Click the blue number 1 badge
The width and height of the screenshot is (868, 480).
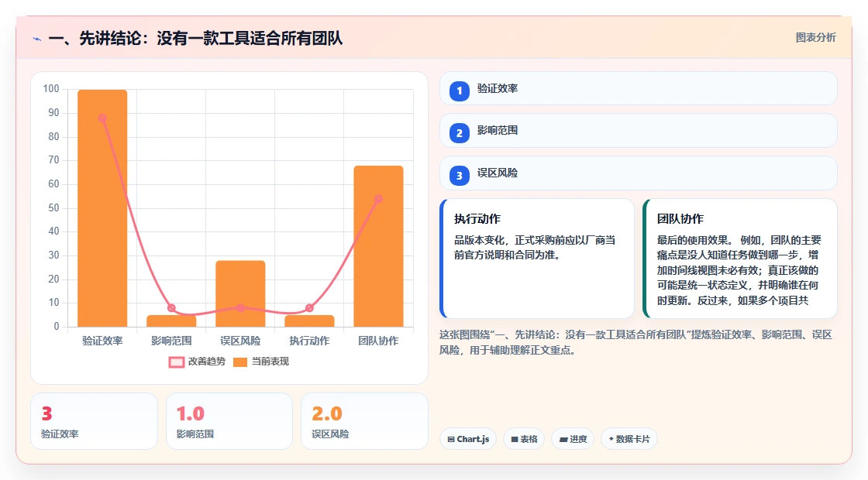(460, 91)
